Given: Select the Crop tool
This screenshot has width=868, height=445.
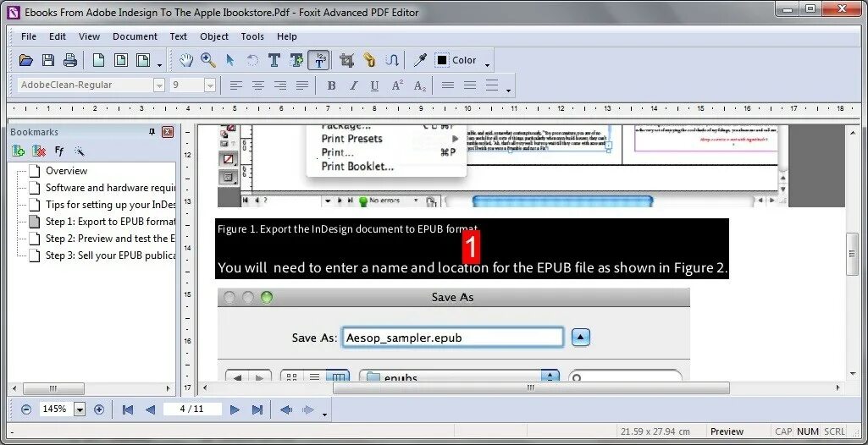Looking at the screenshot, I should 346,60.
